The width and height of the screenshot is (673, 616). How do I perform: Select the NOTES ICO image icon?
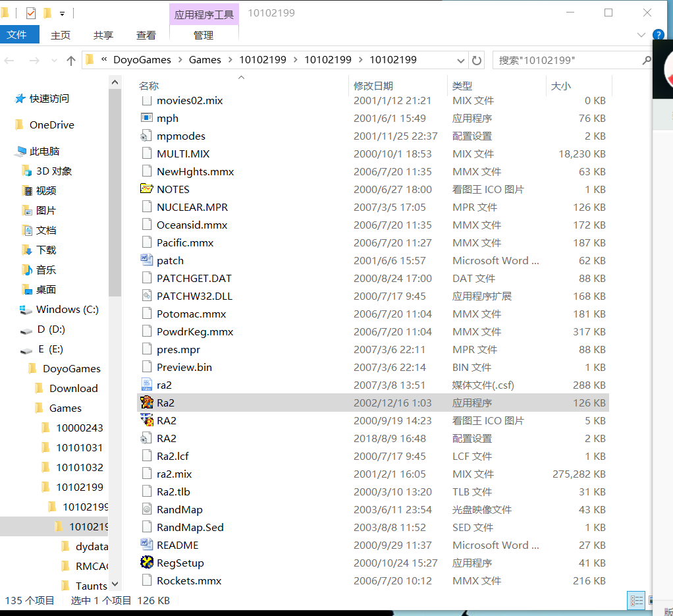click(x=147, y=189)
